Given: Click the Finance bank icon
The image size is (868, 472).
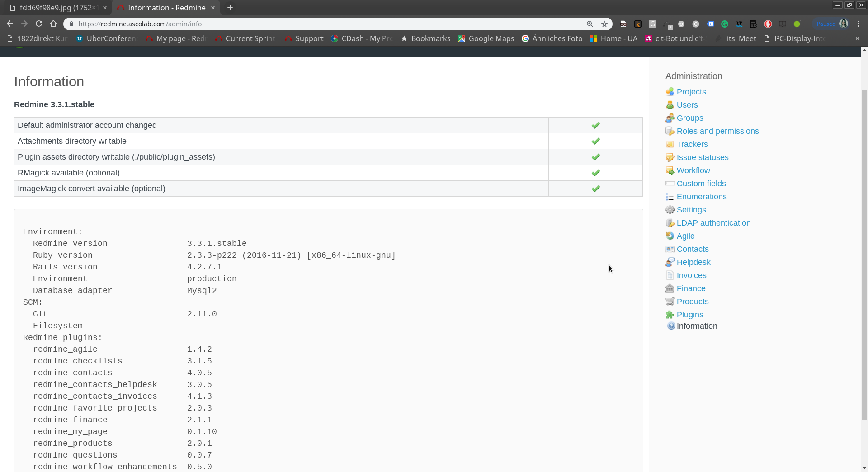Looking at the screenshot, I should click(670, 288).
